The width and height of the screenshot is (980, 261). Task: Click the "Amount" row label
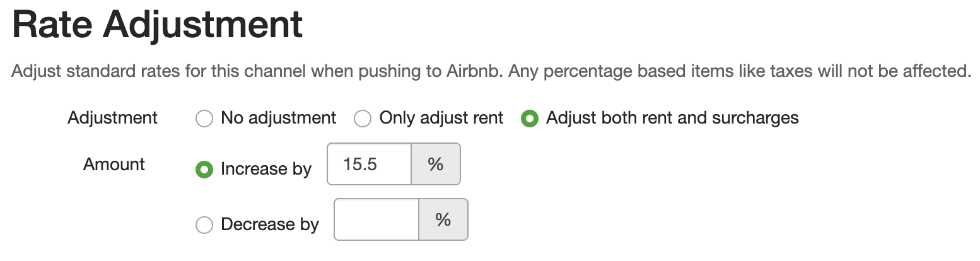114,165
